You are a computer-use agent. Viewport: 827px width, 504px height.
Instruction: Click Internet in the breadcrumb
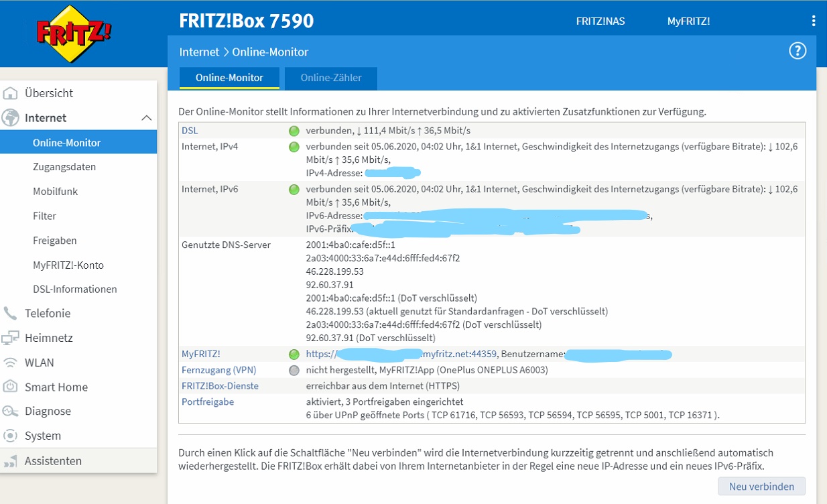pos(199,52)
